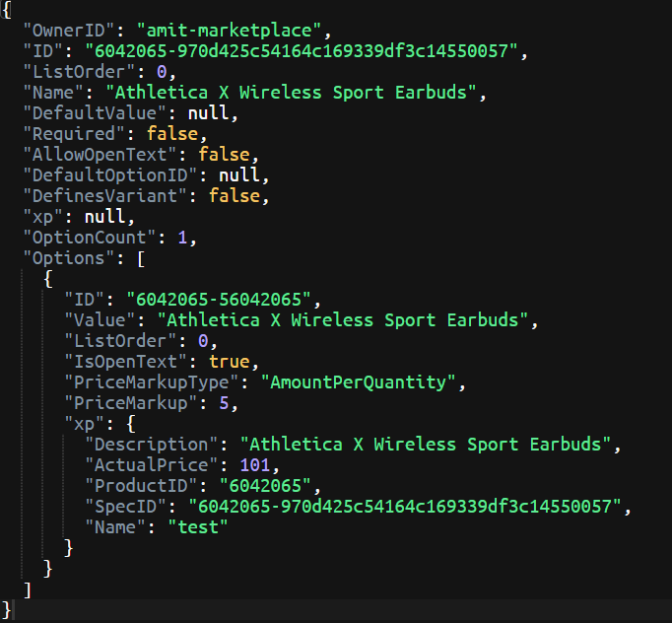Click the "OwnerID" key
The image size is (672, 623).
pos(69,31)
